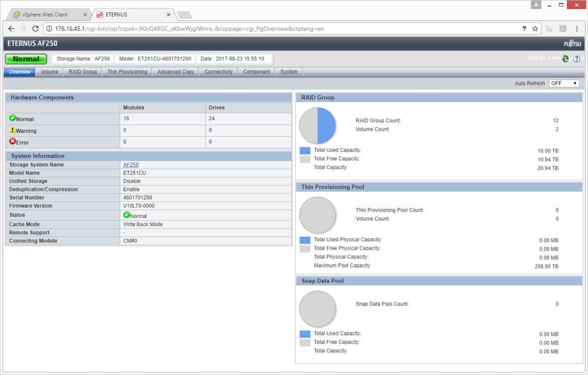Click the vSphere Web Client tab favicon
The image size is (588, 375).
(x=17, y=15)
